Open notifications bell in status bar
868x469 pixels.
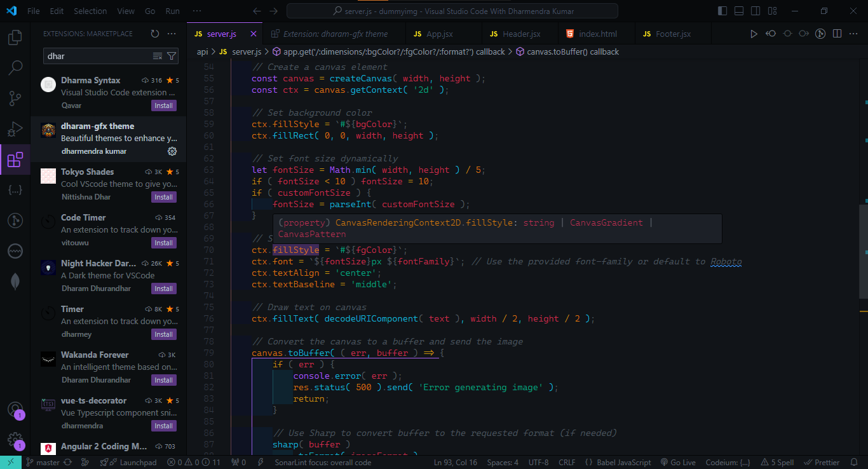853,463
